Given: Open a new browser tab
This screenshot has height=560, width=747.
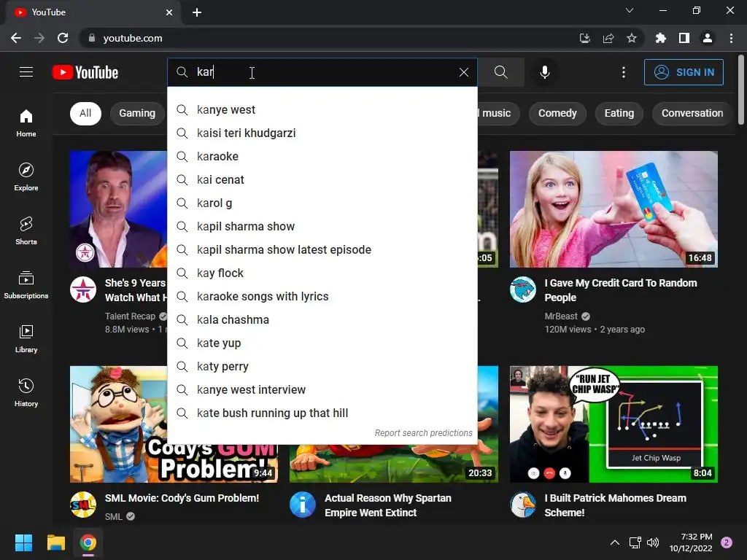Looking at the screenshot, I should tap(197, 12).
